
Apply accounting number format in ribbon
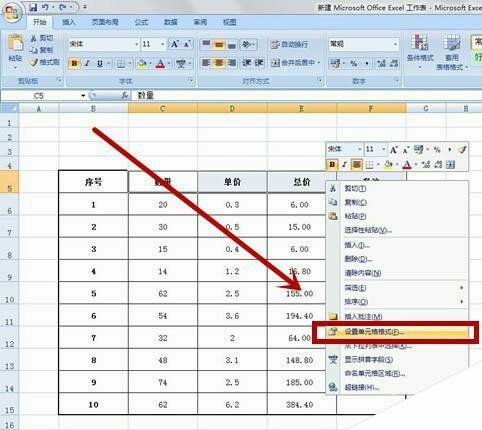pos(335,63)
